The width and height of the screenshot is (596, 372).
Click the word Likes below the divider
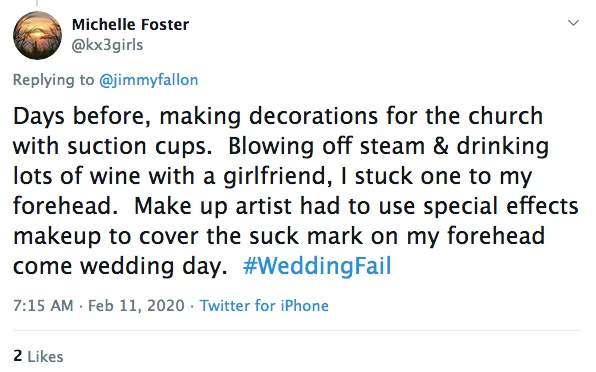[45, 356]
